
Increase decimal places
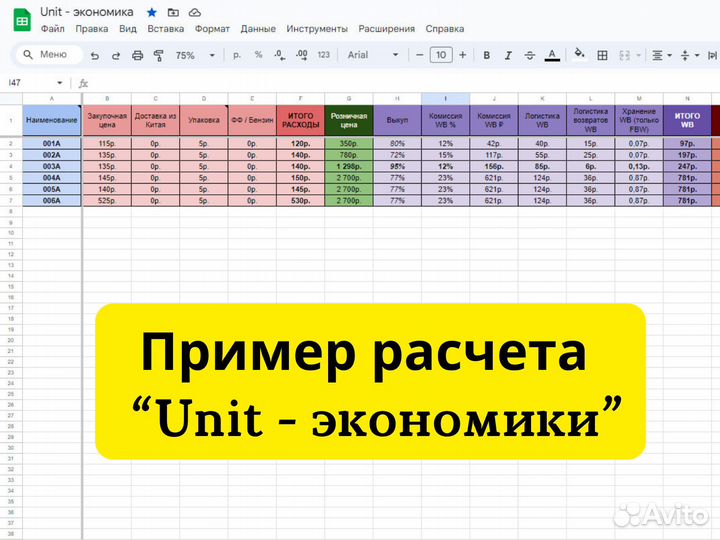coord(302,55)
